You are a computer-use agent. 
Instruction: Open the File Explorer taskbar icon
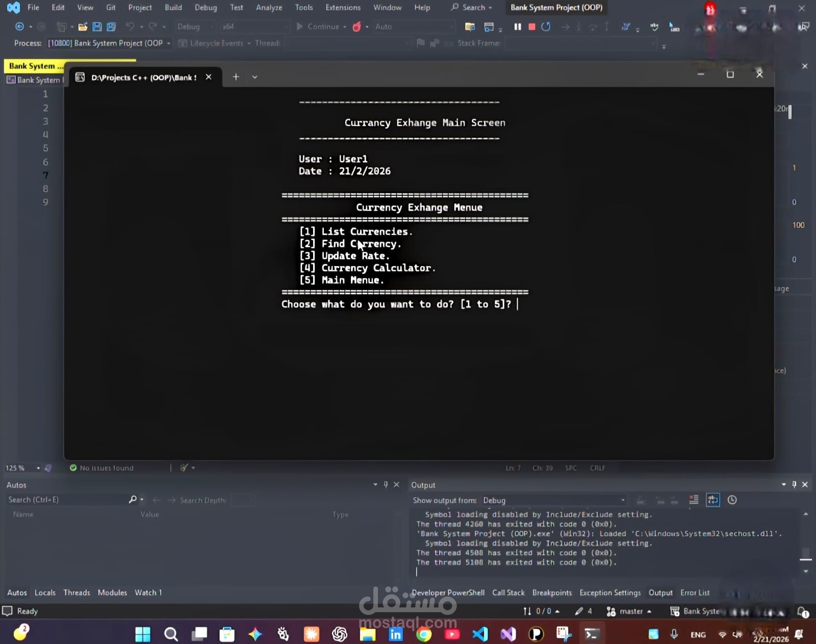click(x=367, y=634)
